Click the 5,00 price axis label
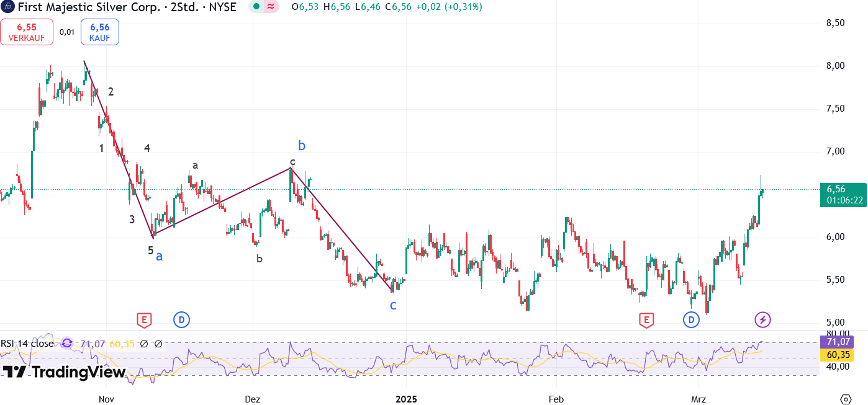The height and width of the screenshot is (405, 868). [x=835, y=323]
